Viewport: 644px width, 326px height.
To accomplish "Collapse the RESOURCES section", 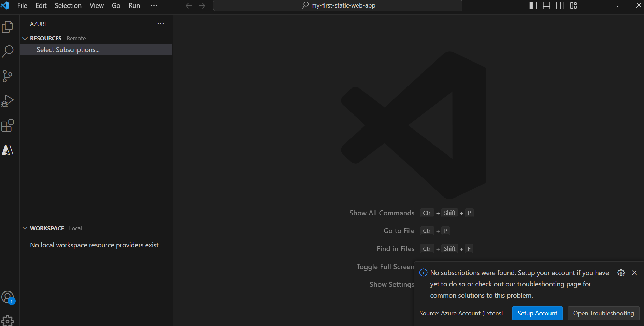I will 25,38.
